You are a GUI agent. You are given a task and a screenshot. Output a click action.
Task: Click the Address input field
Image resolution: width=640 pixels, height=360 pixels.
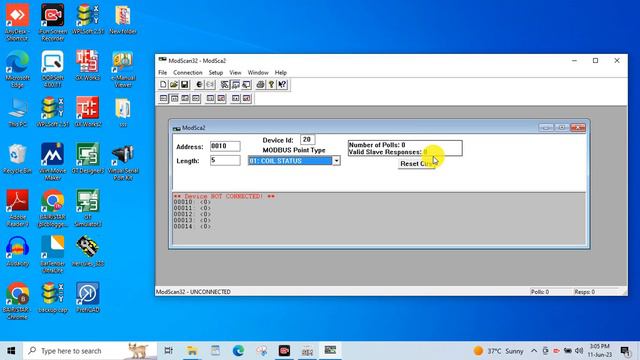click(225, 146)
